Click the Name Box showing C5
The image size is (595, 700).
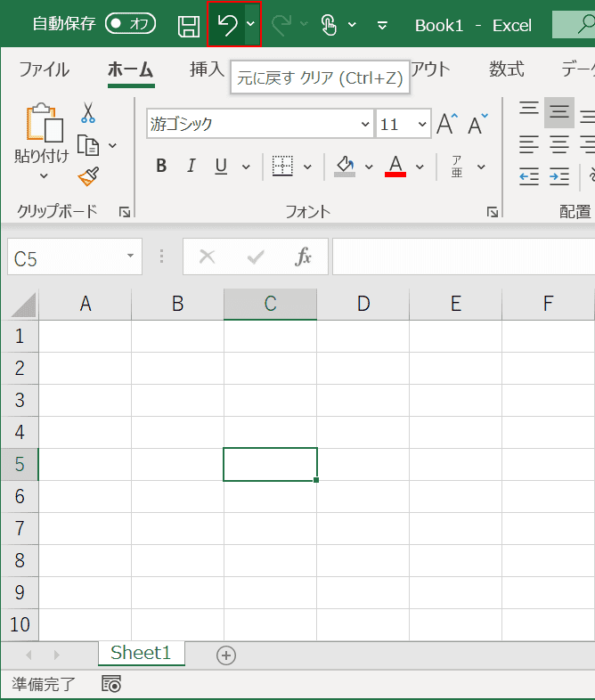click(x=67, y=256)
